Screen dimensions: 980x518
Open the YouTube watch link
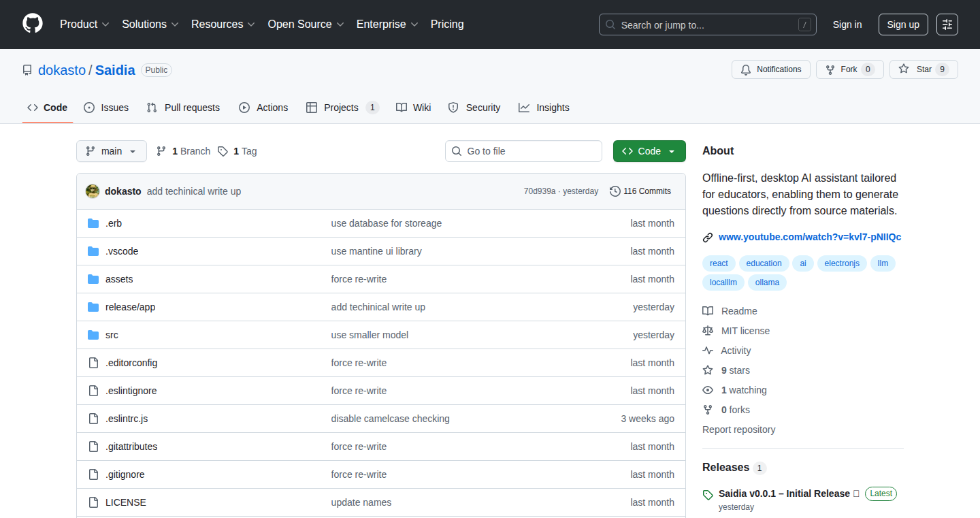(x=810, y=237)
